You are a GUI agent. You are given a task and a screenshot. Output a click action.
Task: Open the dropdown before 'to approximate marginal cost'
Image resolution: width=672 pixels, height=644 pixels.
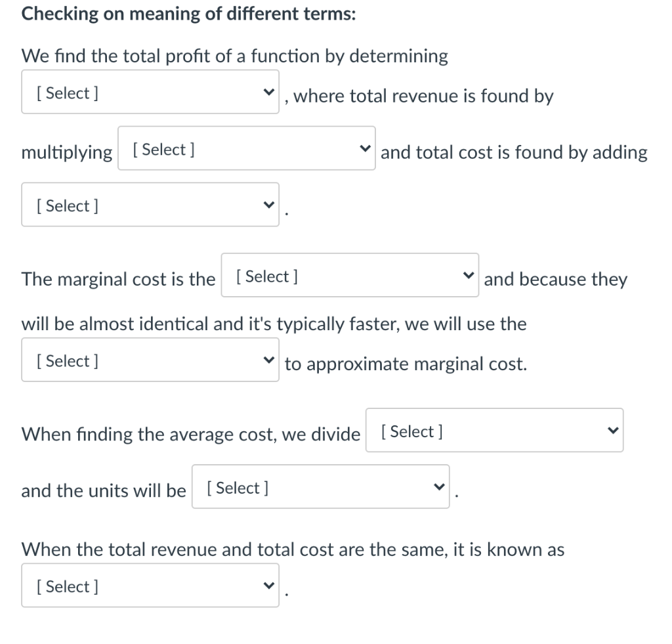(x=150, y=360)
